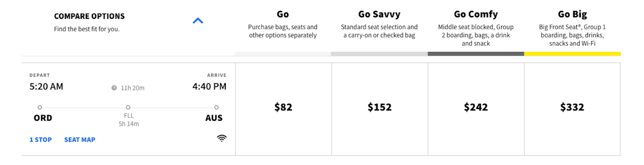Click the dark gray Go Comfy bar
The image size is (644, 165).
pyautogui.click(x=476, y=54)
